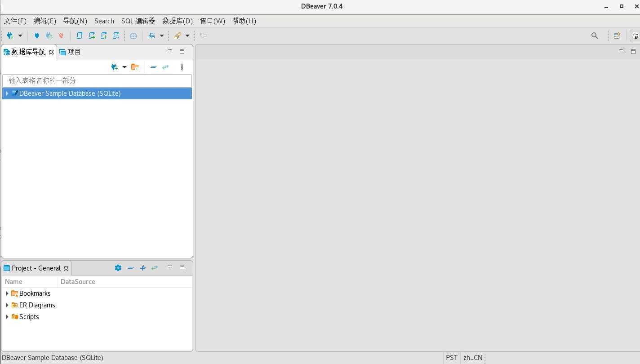Click the transaction mode icon in toolbar
Screen dimensions: 640x364
click(152, 36)
